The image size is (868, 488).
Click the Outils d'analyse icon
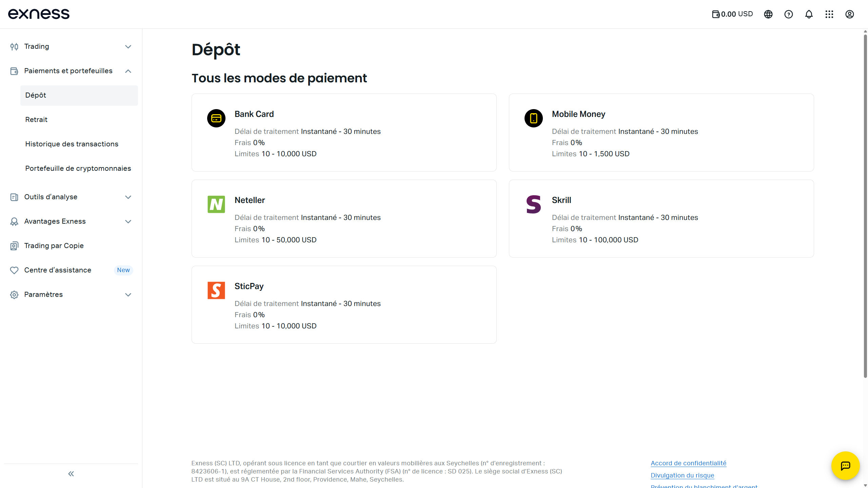14,197
